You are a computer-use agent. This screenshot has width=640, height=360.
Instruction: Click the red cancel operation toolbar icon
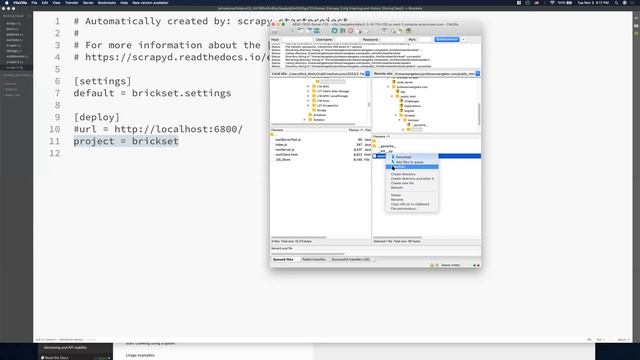pos(350,31)
